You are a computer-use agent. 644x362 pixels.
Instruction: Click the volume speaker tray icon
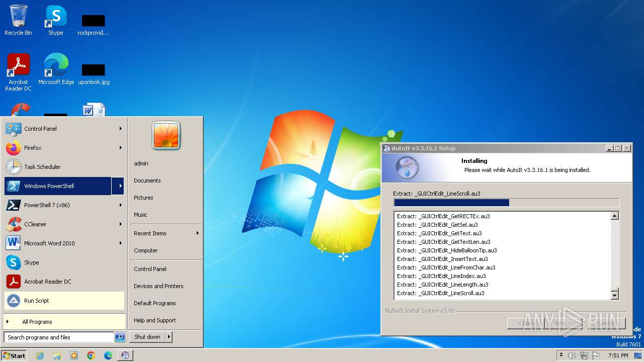(572, 355)
